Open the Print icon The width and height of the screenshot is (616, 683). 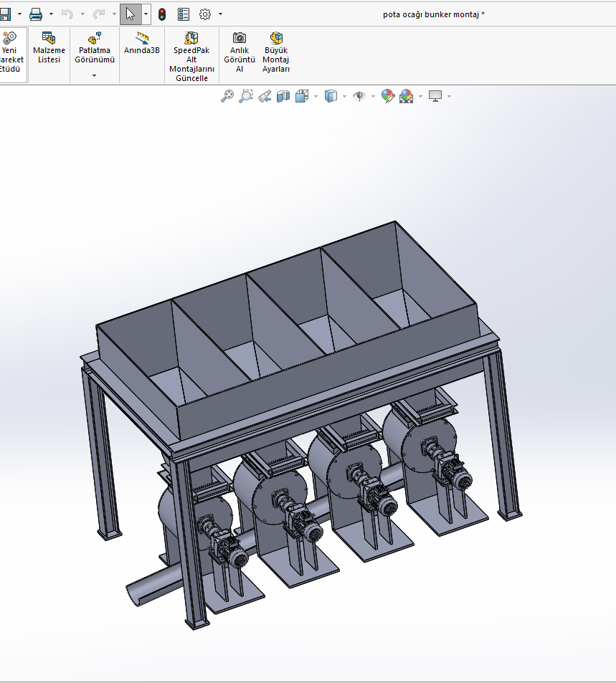coord(36,14)
